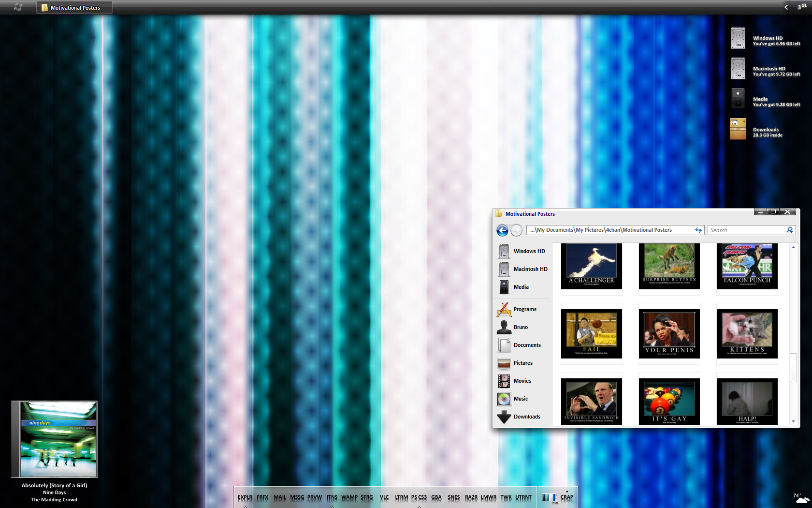Open Movies in sidebar
Viewport: 812px width, 508px height.
coord(514,381)
